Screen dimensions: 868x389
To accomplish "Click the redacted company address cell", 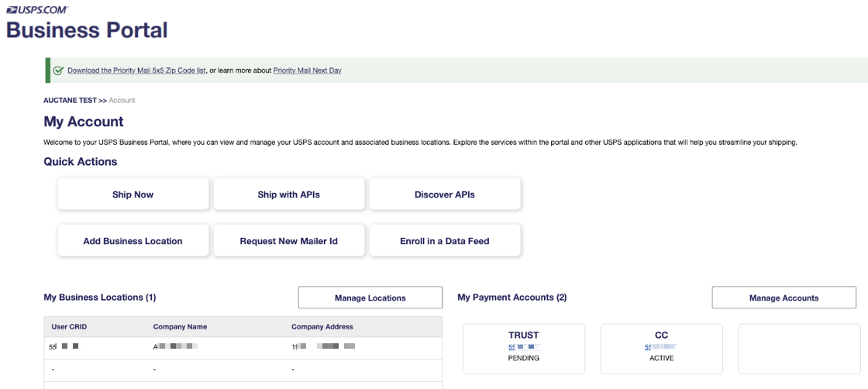I will pyautogui.click(x=323, y=347).
